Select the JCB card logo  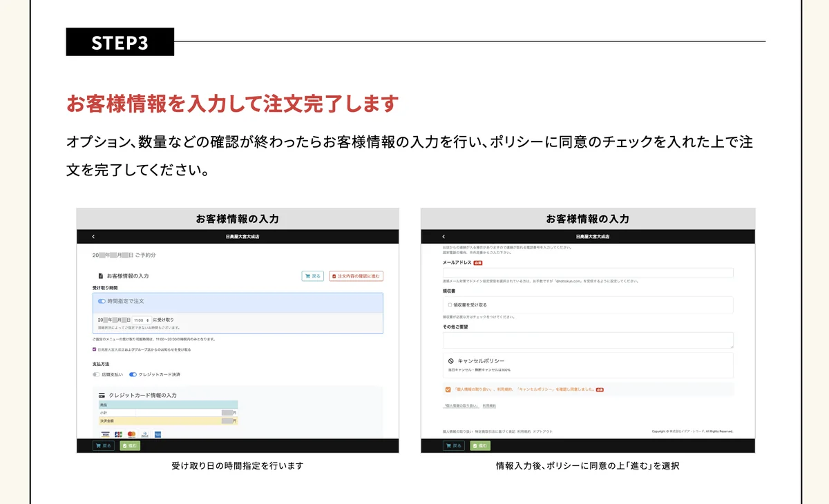click(118, 434)
